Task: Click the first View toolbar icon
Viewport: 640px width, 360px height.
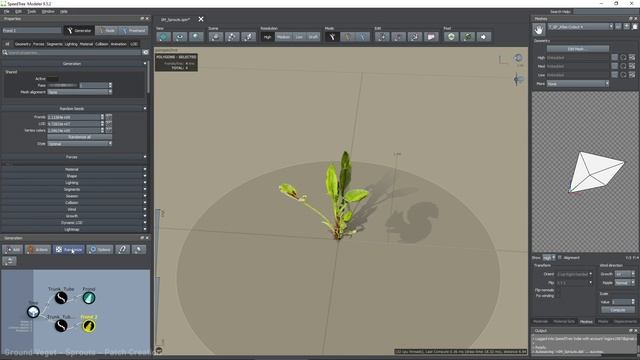Action: [164, 37]
